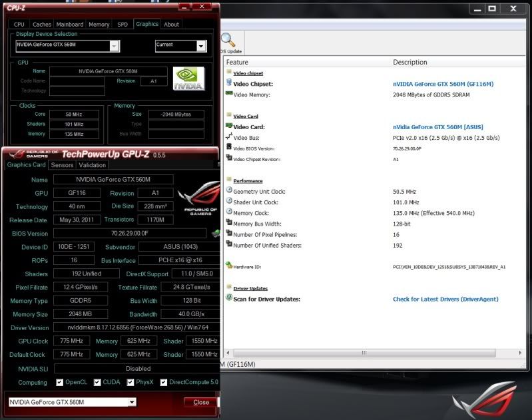Select the Video Chipset row icon

click(229, 84)
